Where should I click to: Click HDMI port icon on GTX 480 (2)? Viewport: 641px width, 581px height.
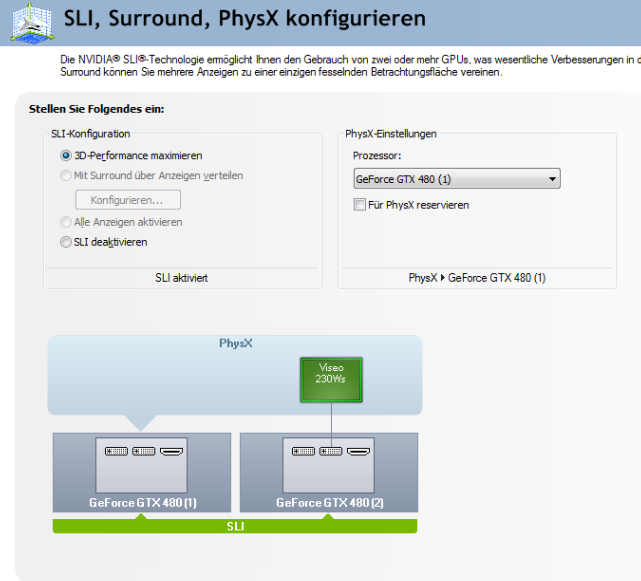pyautogui.click(x=359, y=451)
